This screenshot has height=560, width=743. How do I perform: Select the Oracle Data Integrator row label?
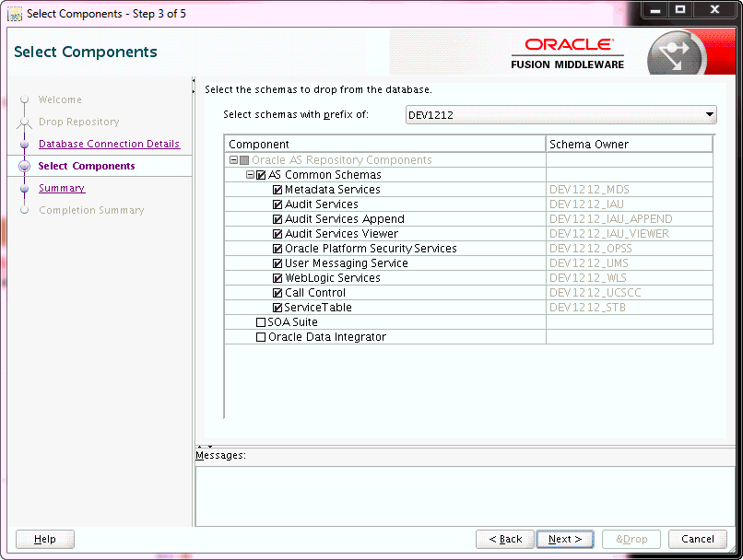point(327,337)
